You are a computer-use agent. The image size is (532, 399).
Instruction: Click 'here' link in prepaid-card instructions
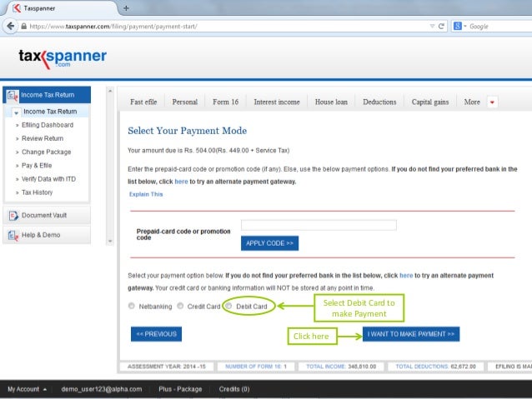click(181, 182)
